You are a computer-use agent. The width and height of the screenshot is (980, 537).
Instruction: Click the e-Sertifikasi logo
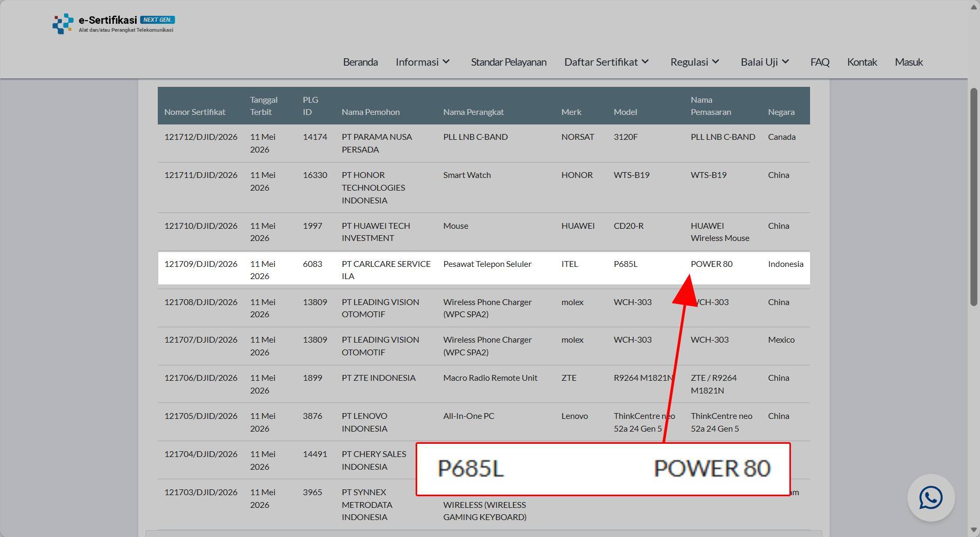tap(113, 24)
